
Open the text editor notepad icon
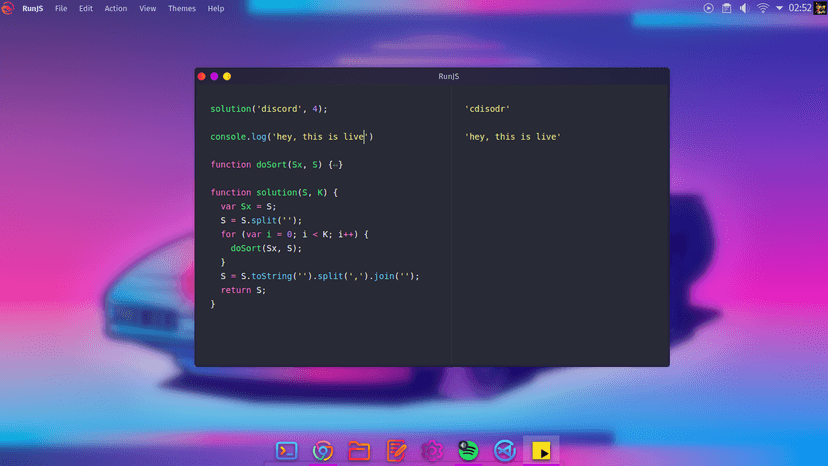(396, 451)
